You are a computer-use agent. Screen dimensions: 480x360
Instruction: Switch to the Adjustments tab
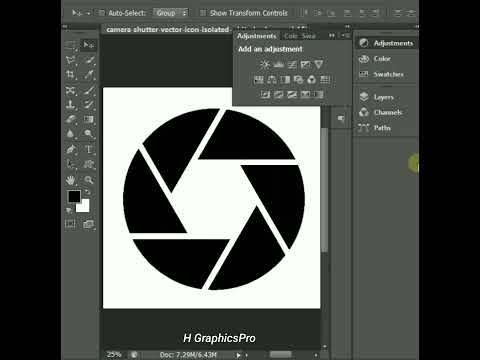click(257, 36)
